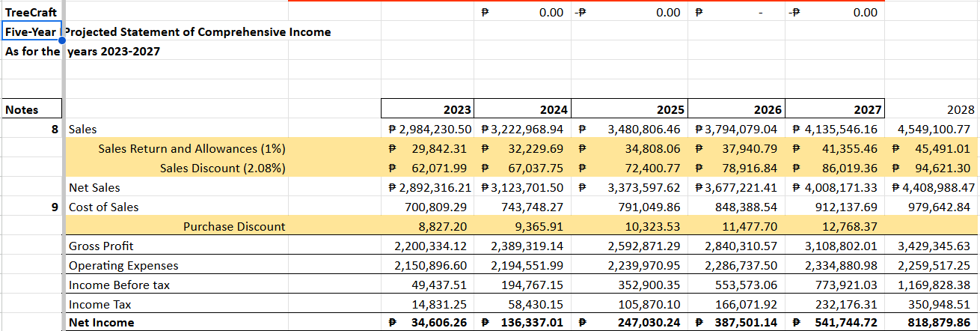This screenshot has height=331, width=980.
Task: Click 2028 Sales value 4,549,100.77
Action: tap(931, 130)
